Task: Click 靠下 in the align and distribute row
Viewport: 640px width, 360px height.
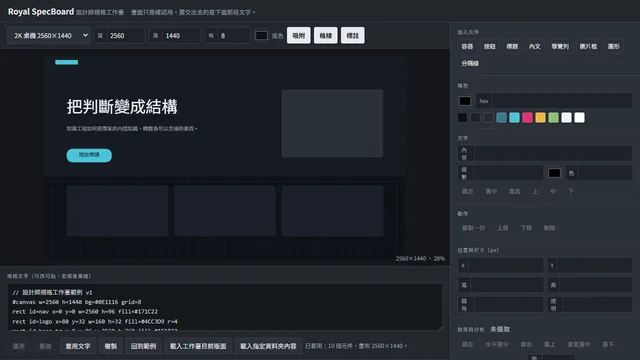Action: click(608, 344)
